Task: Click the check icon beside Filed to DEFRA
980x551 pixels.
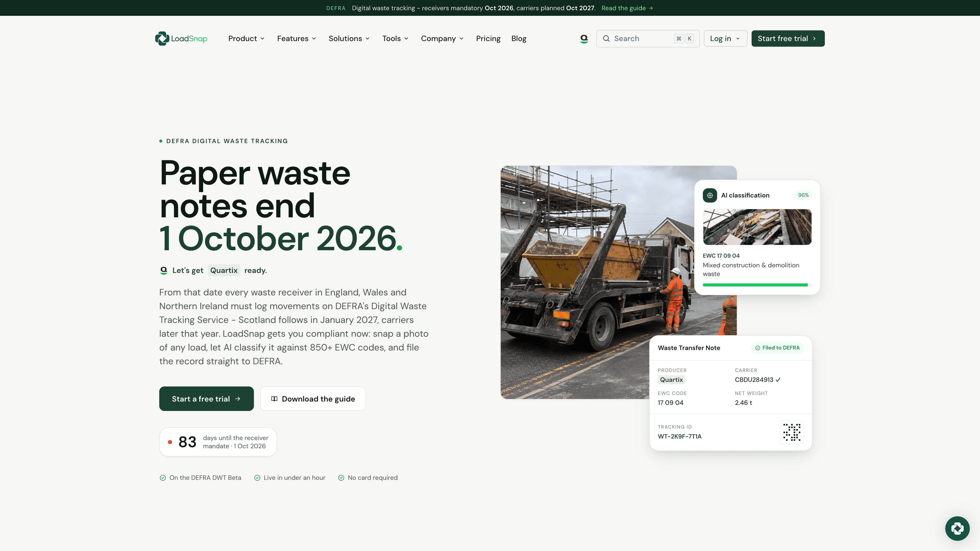Action: 757,347
